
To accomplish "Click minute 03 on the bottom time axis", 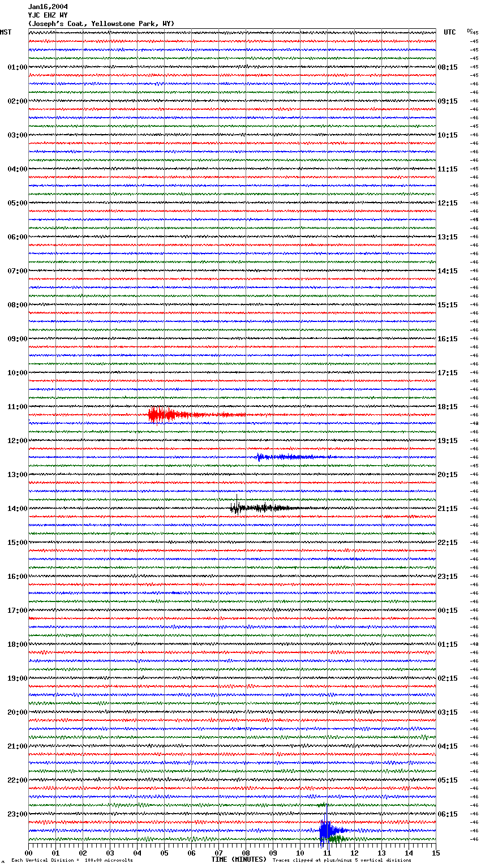I will (110, 853).
